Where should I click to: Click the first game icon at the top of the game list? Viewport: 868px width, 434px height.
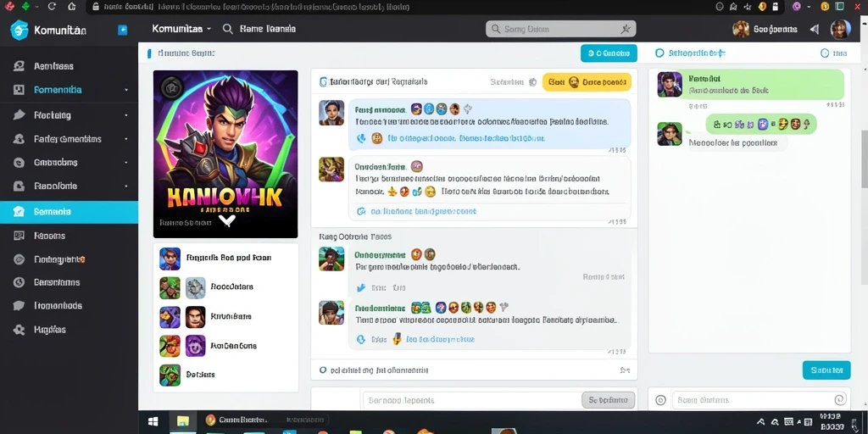click(x=170, y=259)
